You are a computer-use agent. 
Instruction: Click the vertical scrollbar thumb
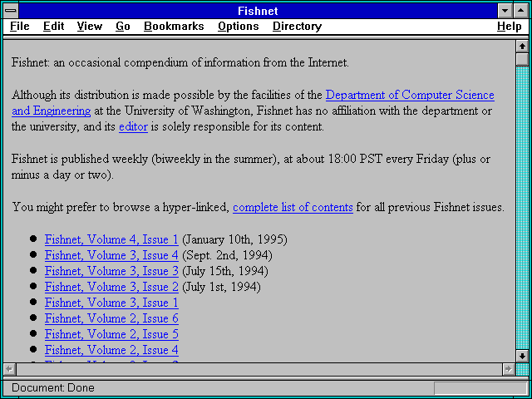click(x=522, y=59)
